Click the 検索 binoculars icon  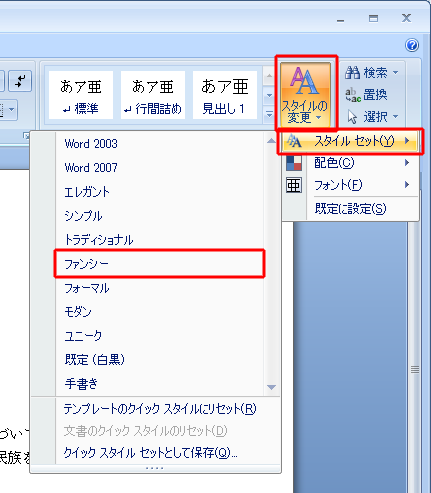pyautogui.click(x=352, y=72)
